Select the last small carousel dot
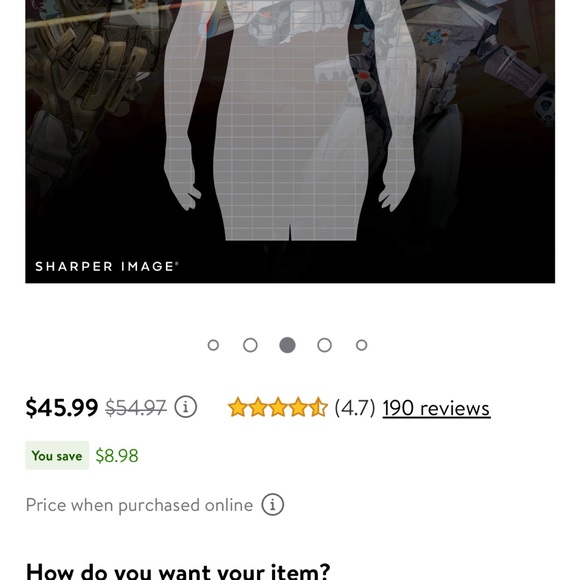Image resolution: width=580 pixels, height=580 pixels. [x=361, y=345]
